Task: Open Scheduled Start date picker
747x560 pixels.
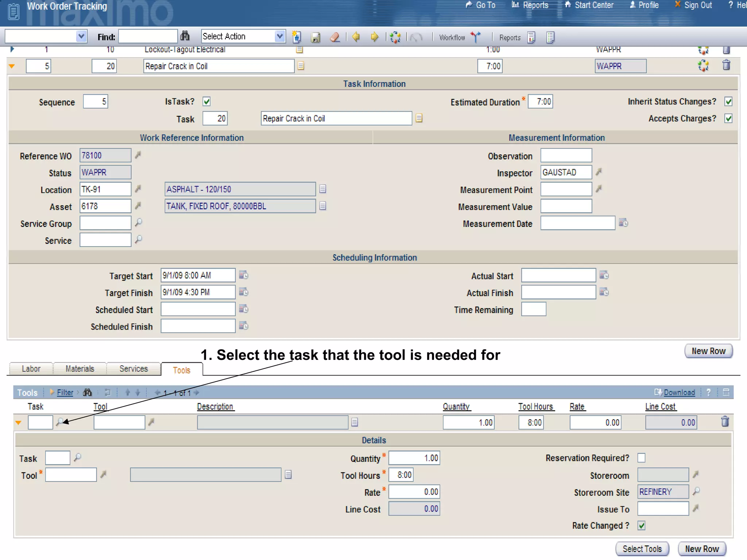Action: click(x=244, y=309)
